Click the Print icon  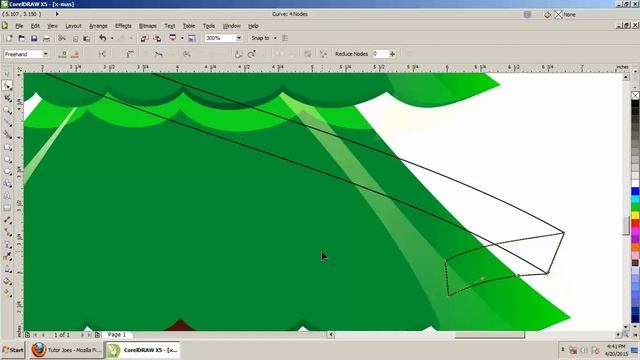pyautogui.click(x=46, y=38)
